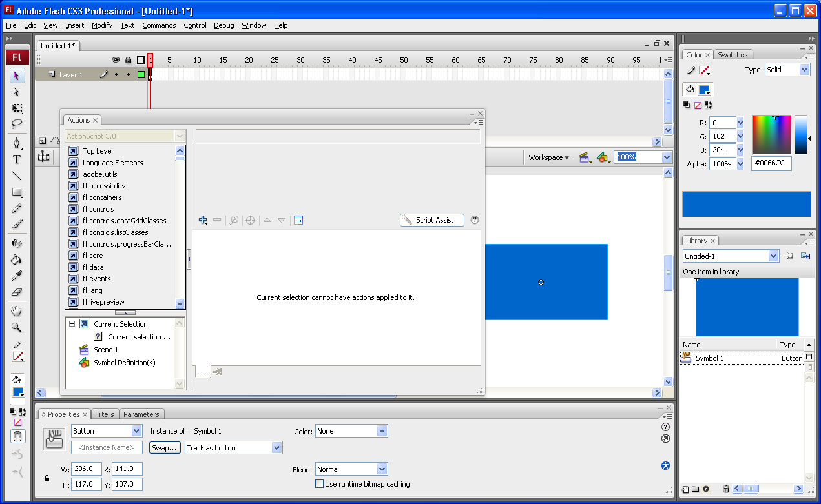
Task: Select the Brush tool
Action: click(x=17, y=225)
